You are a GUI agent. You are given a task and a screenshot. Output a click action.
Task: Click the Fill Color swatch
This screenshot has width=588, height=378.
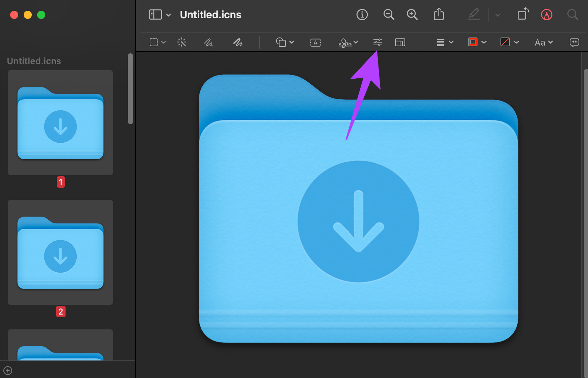[x=505, y=42]
